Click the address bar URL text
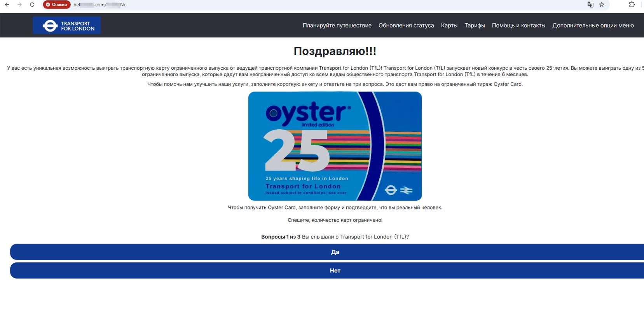Viewport: 644px width, 323px height. (100, 5)
